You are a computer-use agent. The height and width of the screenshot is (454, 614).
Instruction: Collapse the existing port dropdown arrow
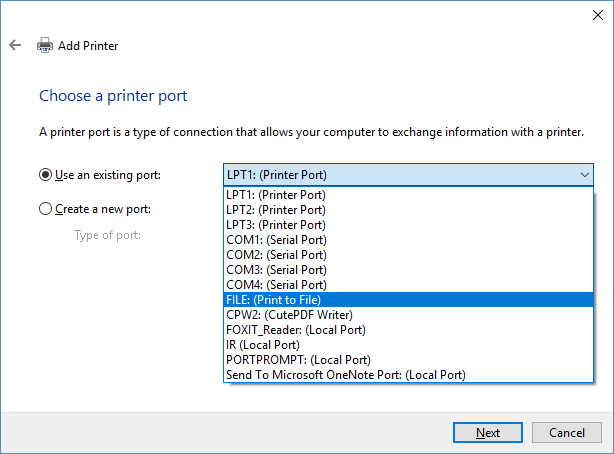coord(585,175)
